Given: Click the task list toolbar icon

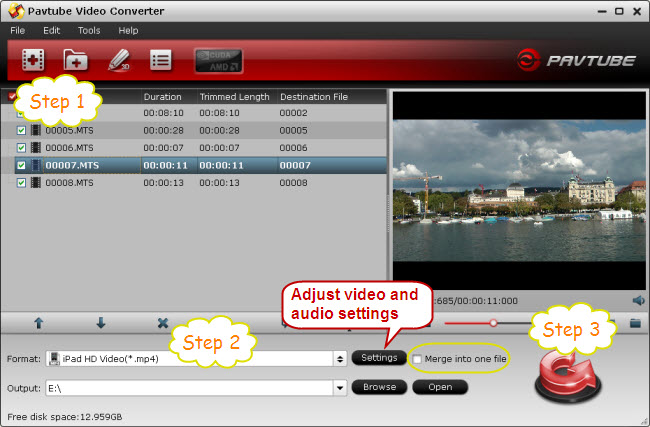Looking at the screenshot, I should pos(161,61).
